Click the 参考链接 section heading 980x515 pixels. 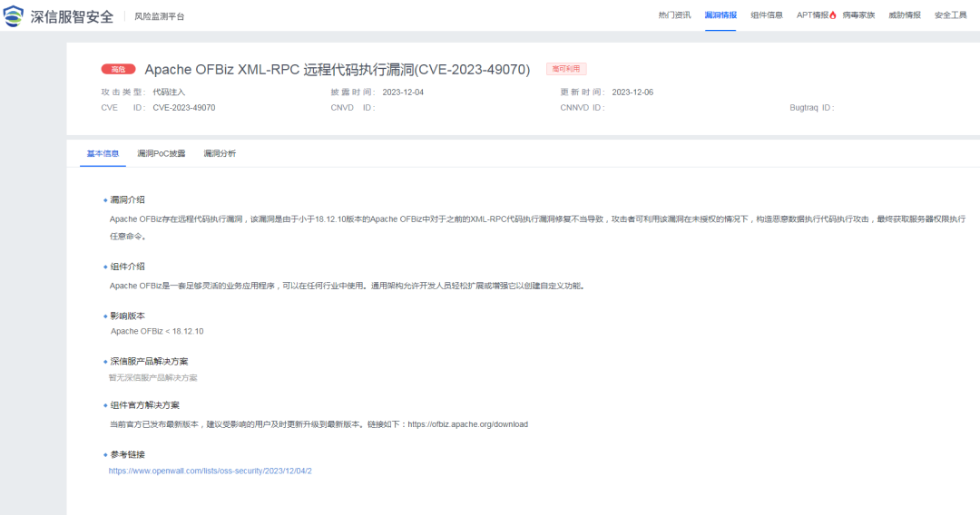coord(128,454)
